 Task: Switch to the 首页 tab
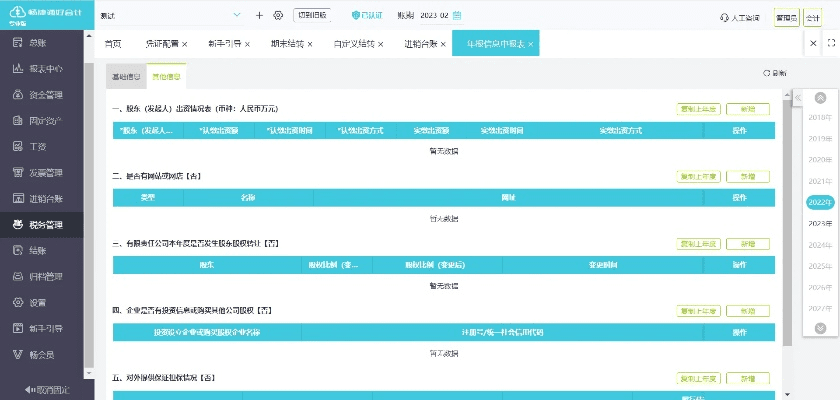tap(112, 44)
